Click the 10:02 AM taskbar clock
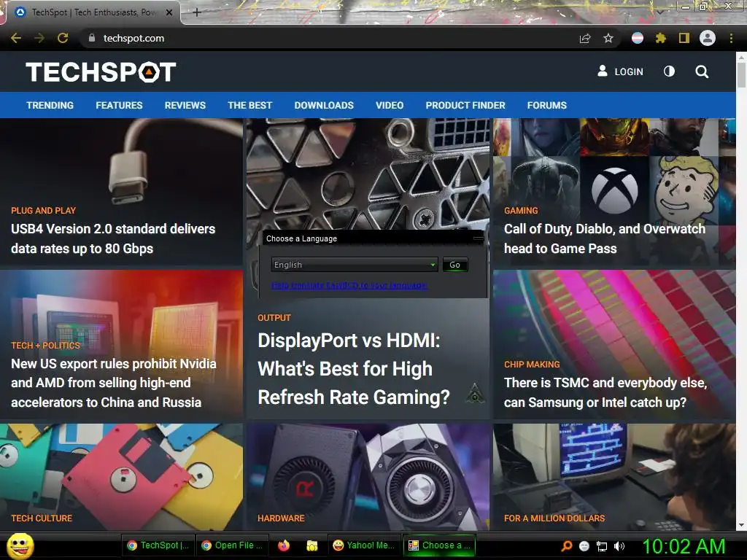Viewport: 747px width, 560px height. coord(684,546)
